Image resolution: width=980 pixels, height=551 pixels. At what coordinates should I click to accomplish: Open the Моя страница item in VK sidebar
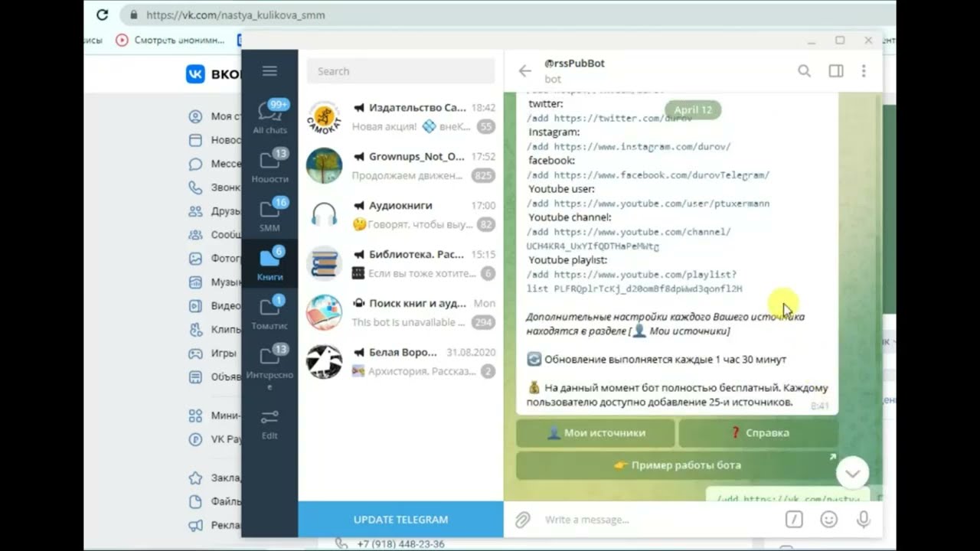215,116
